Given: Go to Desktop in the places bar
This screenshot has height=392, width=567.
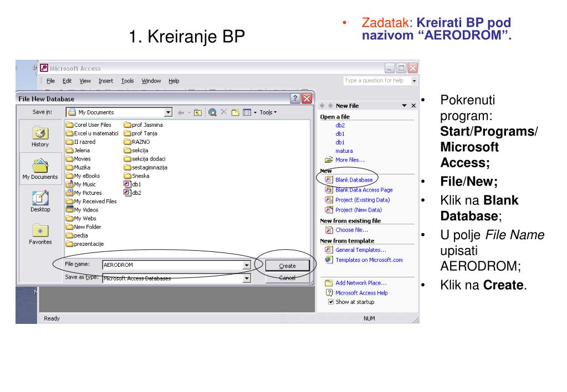Looking at the screenshot, I should pyautogui.click(x=40, y=201).
